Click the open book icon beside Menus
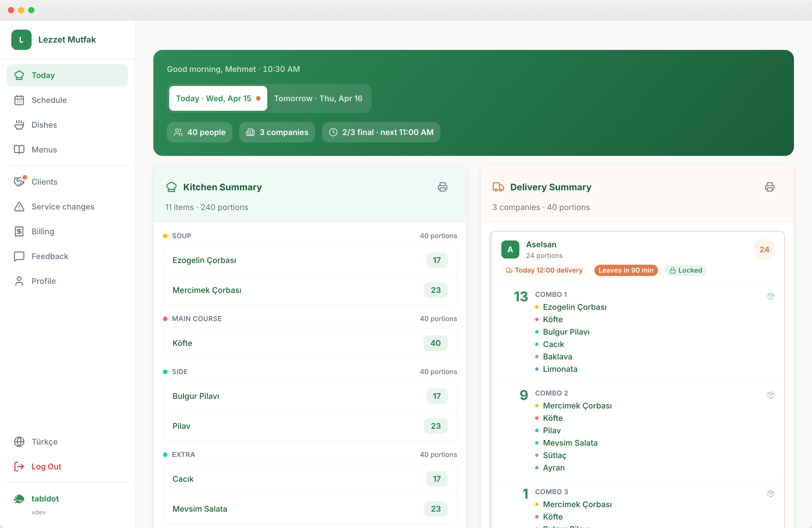Viewport: 812px width, 528px height. 19,149
